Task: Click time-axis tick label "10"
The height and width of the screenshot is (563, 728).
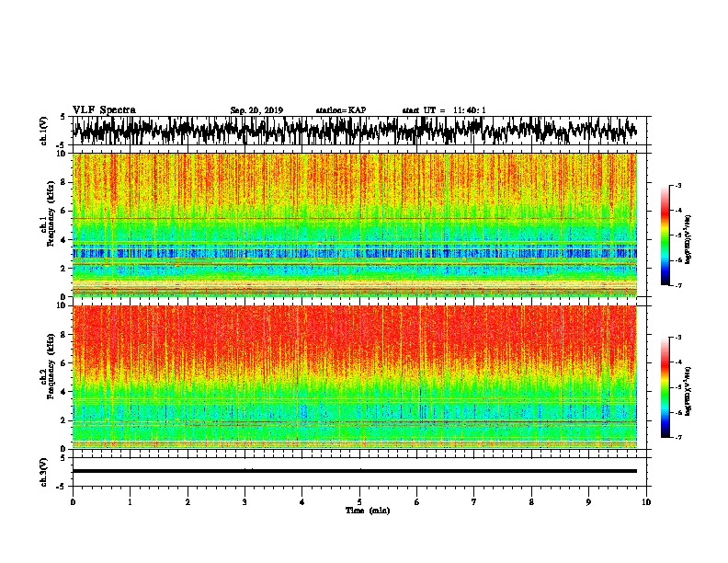Action: pyautogui.click(x=646, y=502)
